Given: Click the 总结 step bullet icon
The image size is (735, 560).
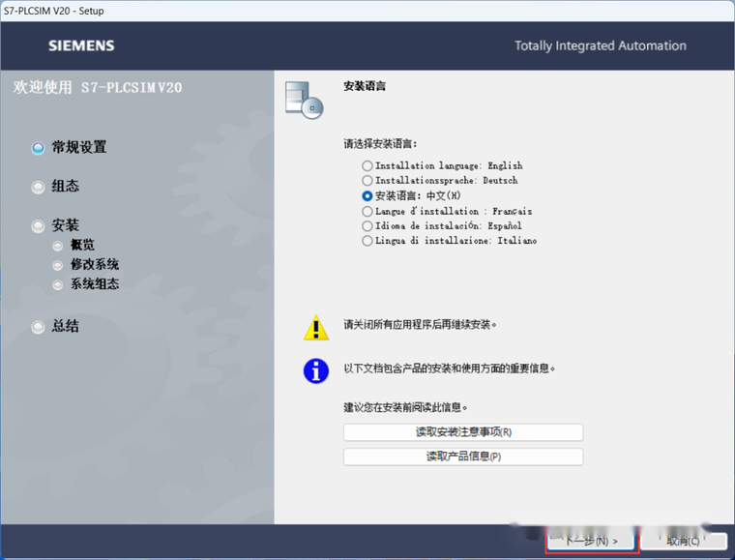Looking at the screenshot, I should (39, 327).
